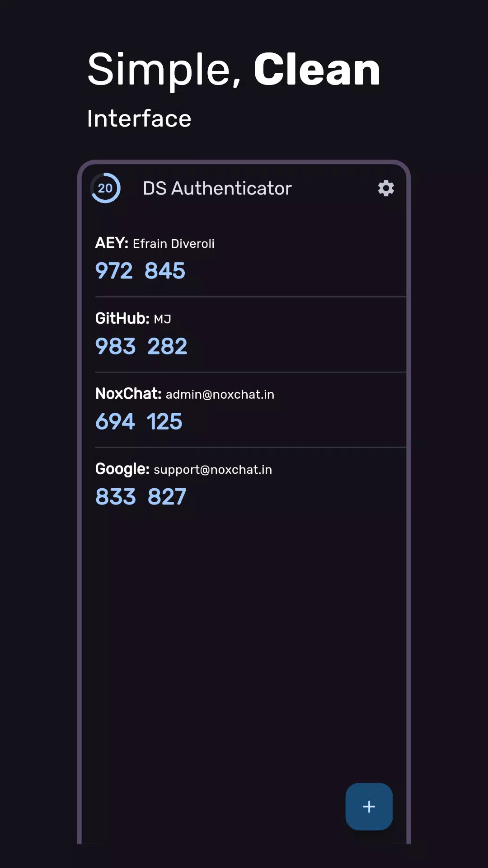Select the NoxChat admin@noxchat.in label

[185, 394]
